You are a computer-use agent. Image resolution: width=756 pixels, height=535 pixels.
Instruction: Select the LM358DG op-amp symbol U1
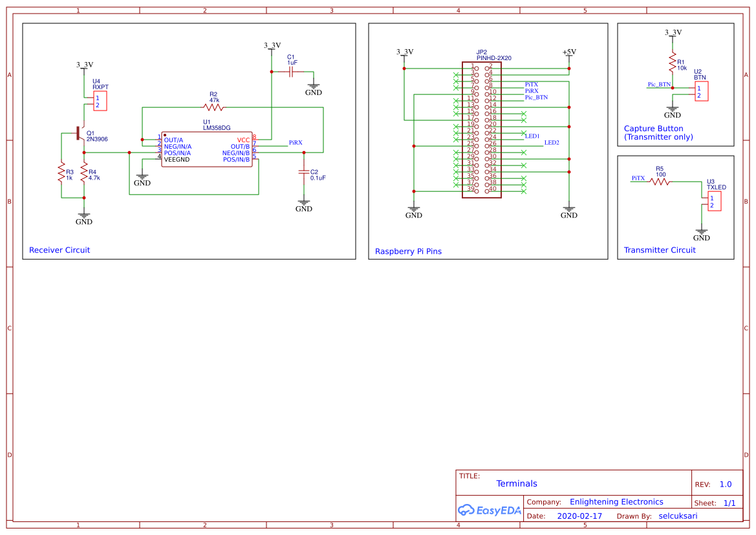[207, 149]
